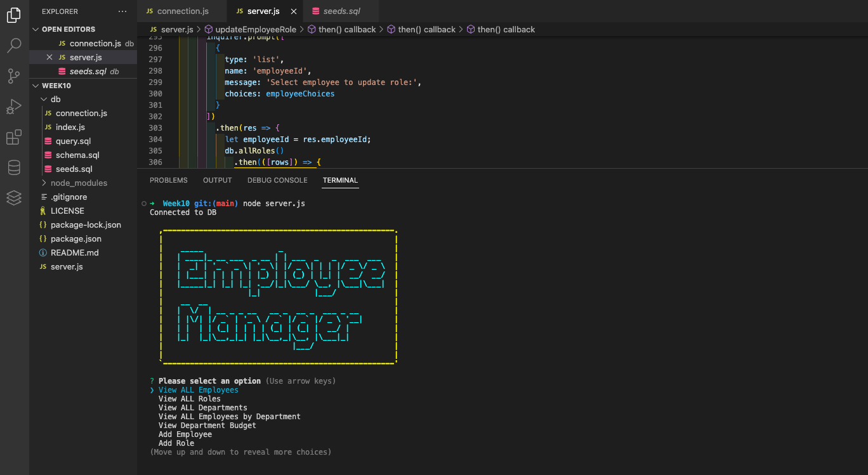This screenshot has width=868, height=475.
Task: Collapse the OPEN EDITORS section
Action: pos(36,29)
